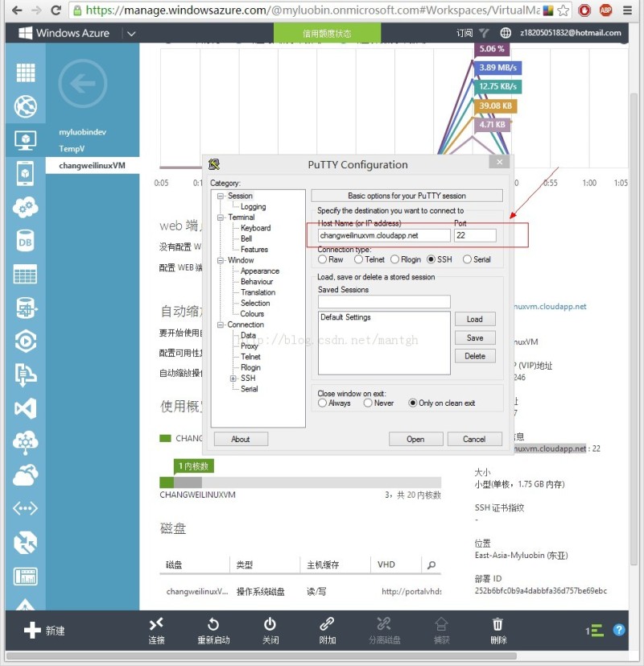The image size is (644, 666).
Task: Search the disks table with magnifier icon
Action: coord(431,565)
